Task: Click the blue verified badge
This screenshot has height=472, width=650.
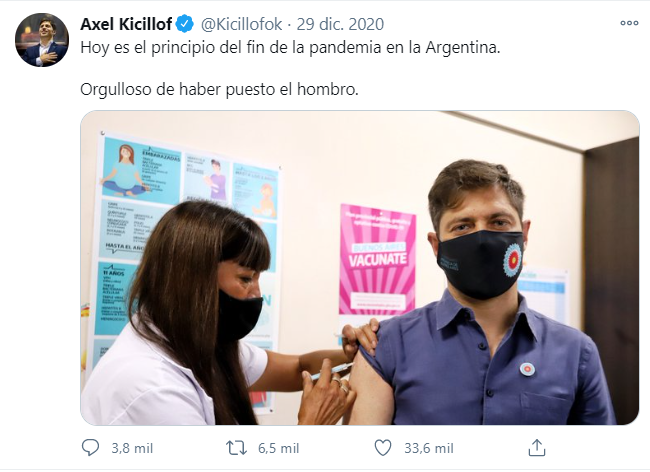Action: click(185, 24)
